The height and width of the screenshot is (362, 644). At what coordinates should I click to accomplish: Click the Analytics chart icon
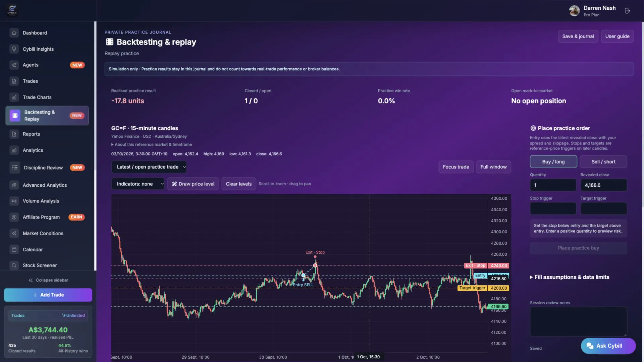[x=14, y=150]
